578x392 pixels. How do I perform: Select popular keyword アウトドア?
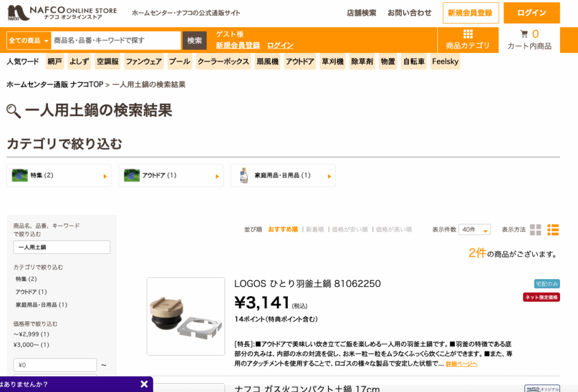click(x=300, y=61)
